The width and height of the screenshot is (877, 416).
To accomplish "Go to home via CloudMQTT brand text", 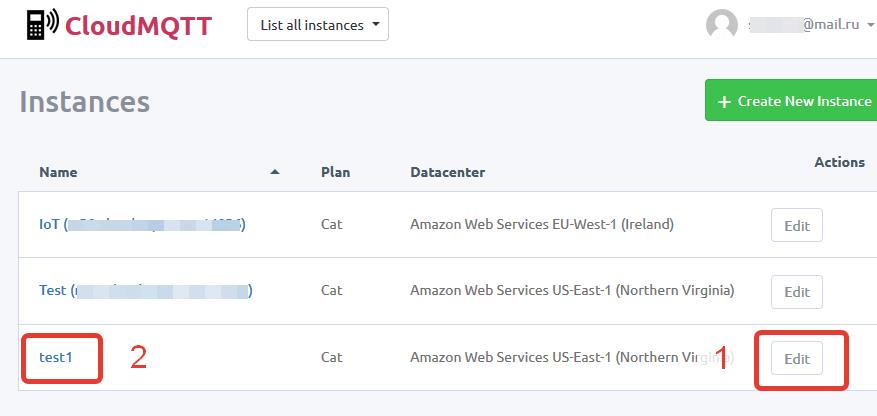I will click(138, 25).
